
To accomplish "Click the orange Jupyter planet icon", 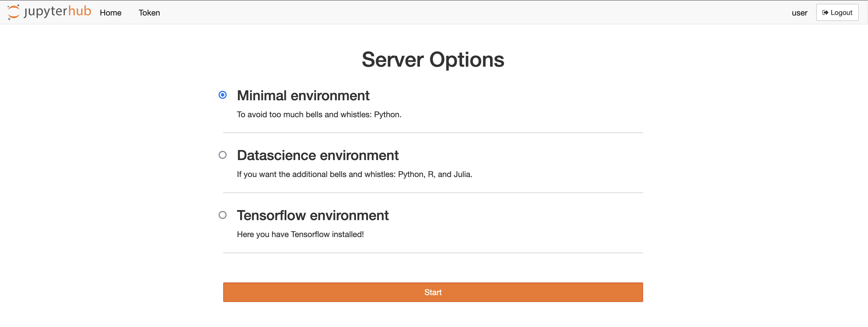I will (x=14, y=12).
